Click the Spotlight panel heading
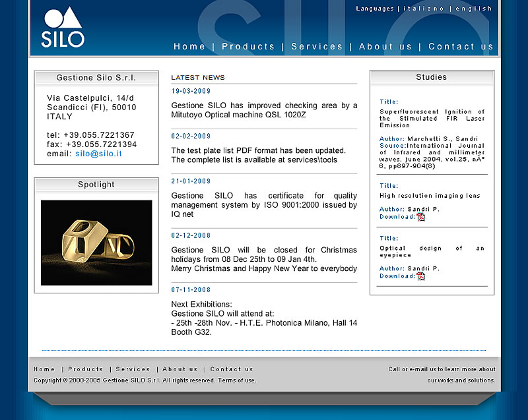The width and height of the screenshot is (528, 420). (96, 185)
